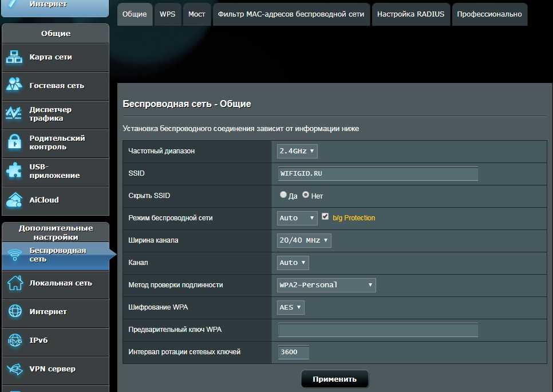This screenshot has width=553, height=392.
Task: Click the SSID field with WIFIGID.RU
Action: pos(378,173)
